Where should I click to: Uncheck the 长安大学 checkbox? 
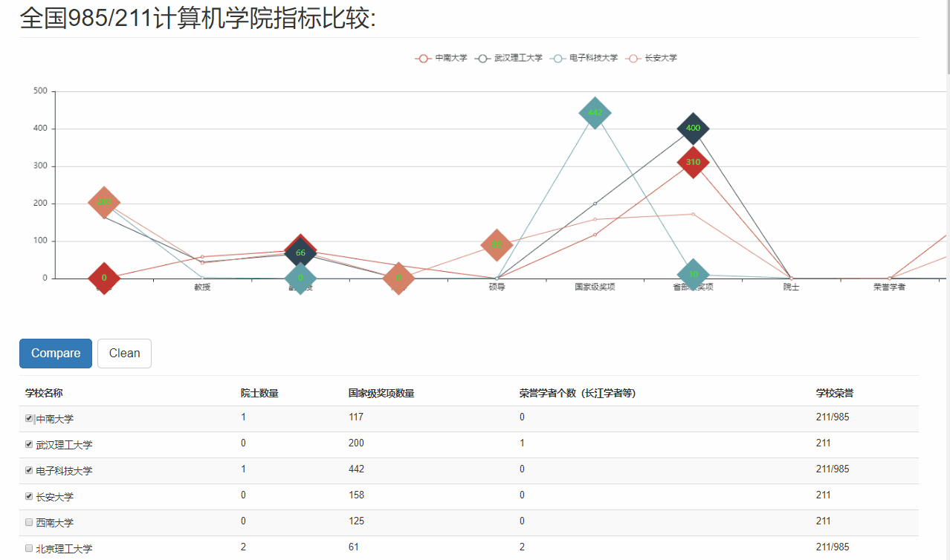(28, 496)
